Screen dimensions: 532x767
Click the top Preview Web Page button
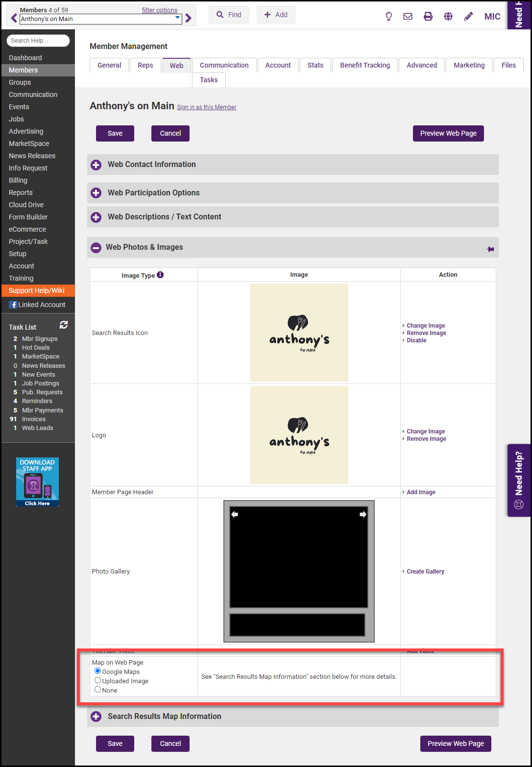448,133
